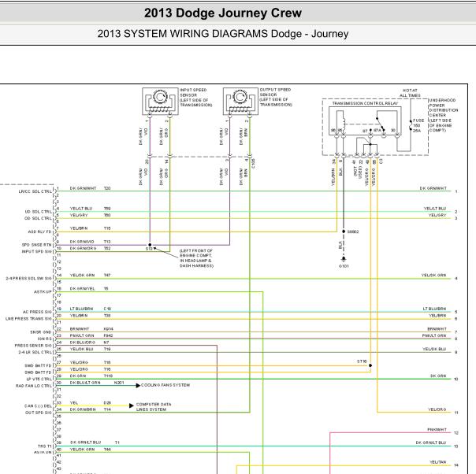The image size is (476, 474).
Task: Click 'SPD SNSE RTN' pin label
Action: point(37,245)
